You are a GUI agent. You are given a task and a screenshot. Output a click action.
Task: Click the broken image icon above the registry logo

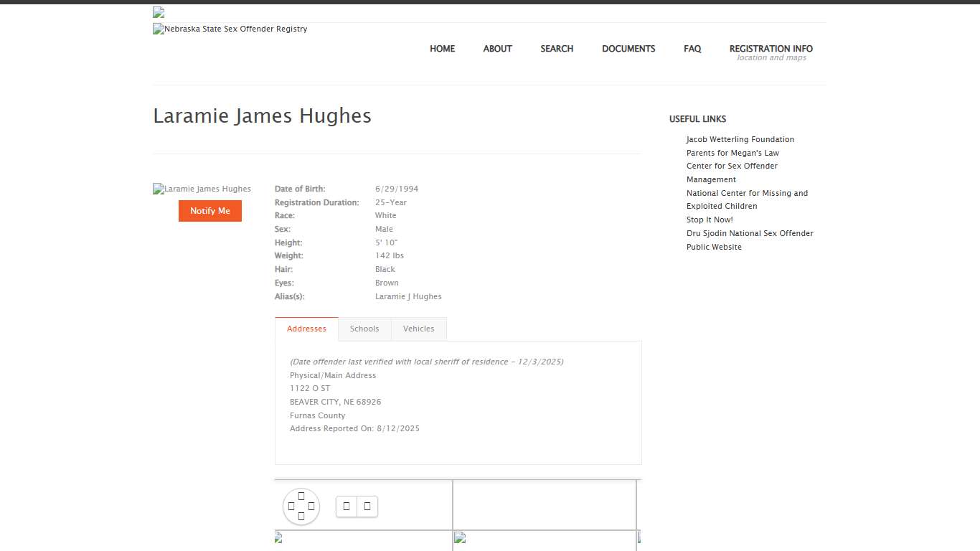coord(157,11)
